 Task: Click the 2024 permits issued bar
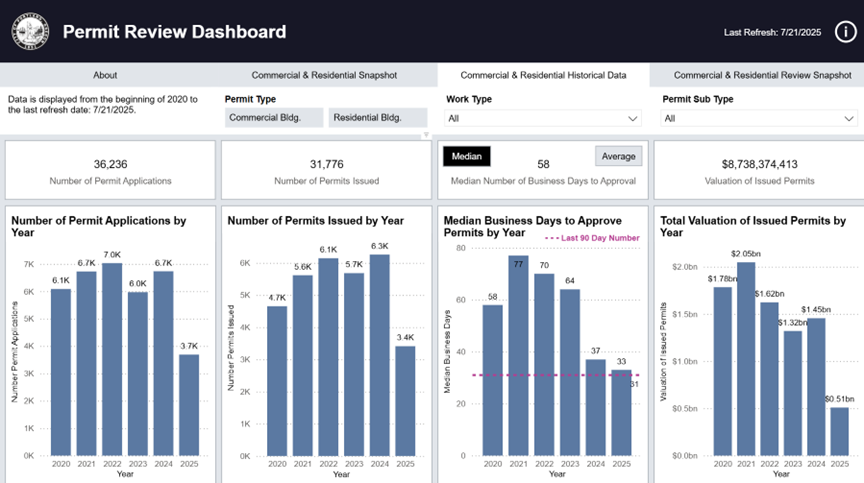(x=378, y=355)
